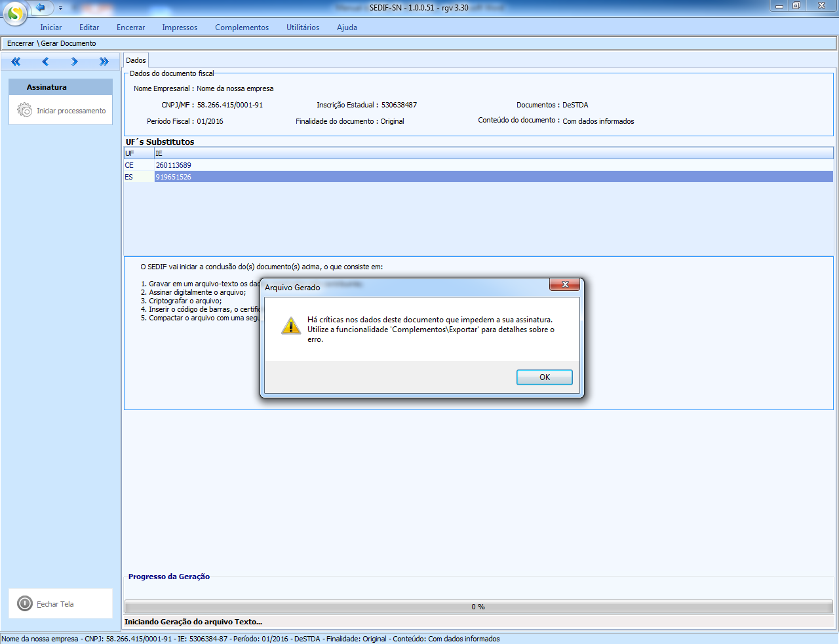Click Nome Empresarial value Nome da nossa empresa
839x644 pixels.
(235, 88)
